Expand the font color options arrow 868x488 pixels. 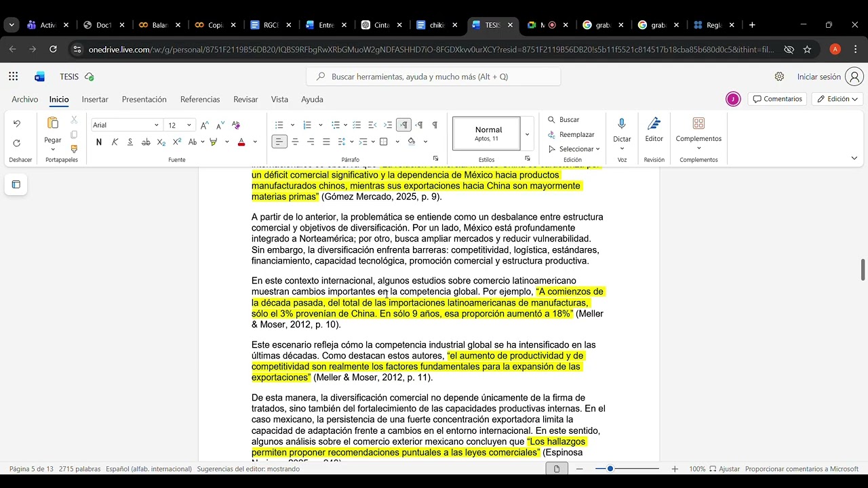pos(255,142)
